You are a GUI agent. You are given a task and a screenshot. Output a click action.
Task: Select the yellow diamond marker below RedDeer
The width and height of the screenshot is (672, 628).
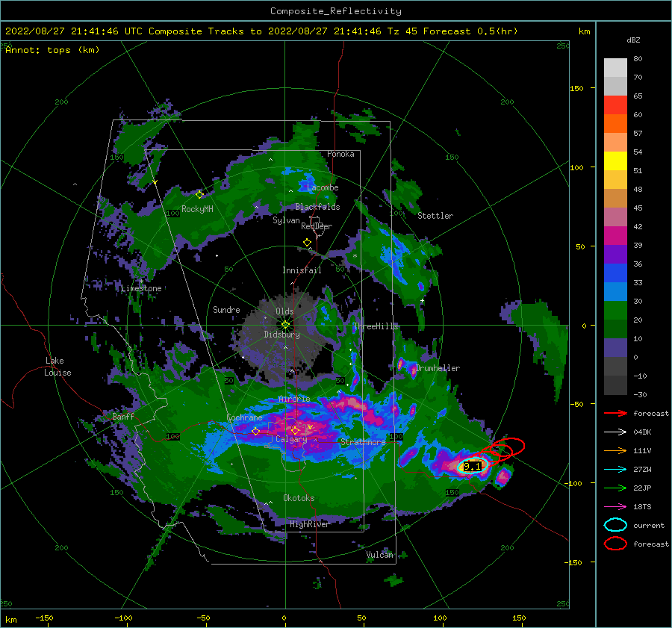308,243
